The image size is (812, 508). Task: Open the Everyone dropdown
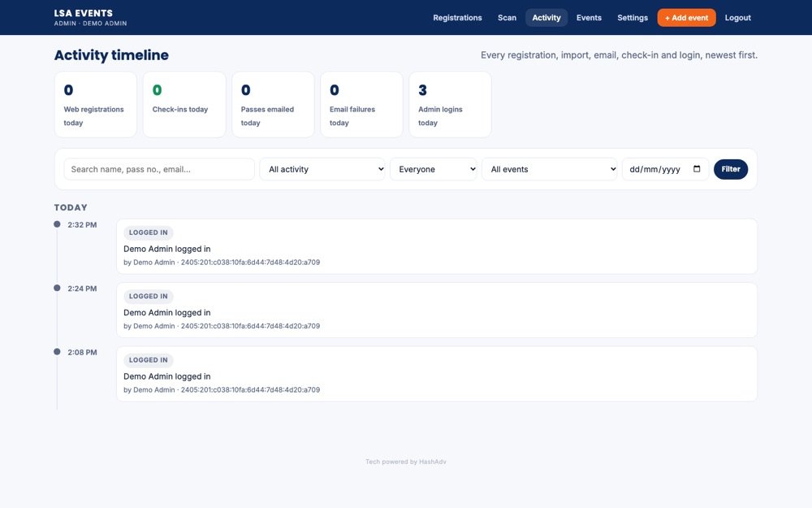(x=434, y=169)
